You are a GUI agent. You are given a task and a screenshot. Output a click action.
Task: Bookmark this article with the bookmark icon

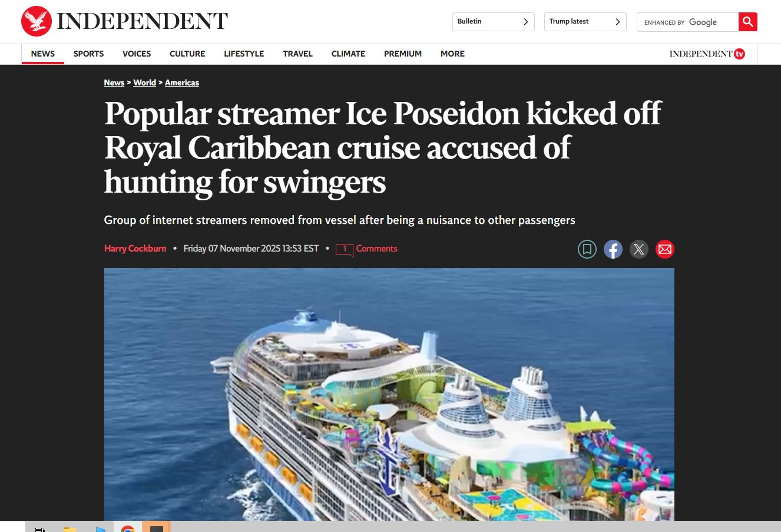pos(587,249)
